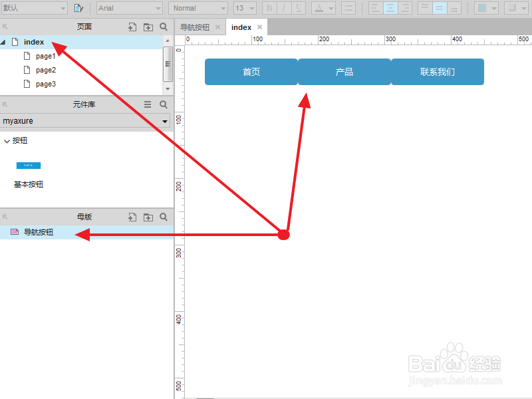The width and height of the screenshot is (532, 399).
Task: Click the 页面 panel title
Action: pos(84,27)
